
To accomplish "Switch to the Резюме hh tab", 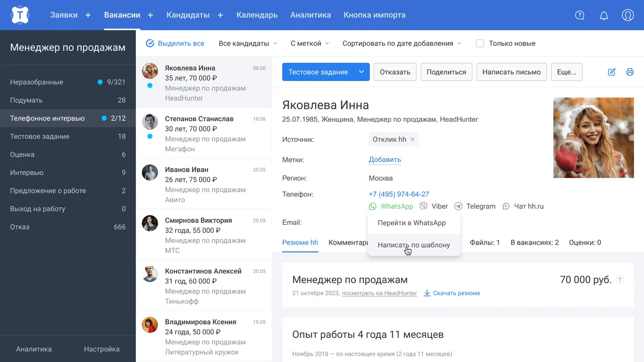I will click(x=300, y=242).
